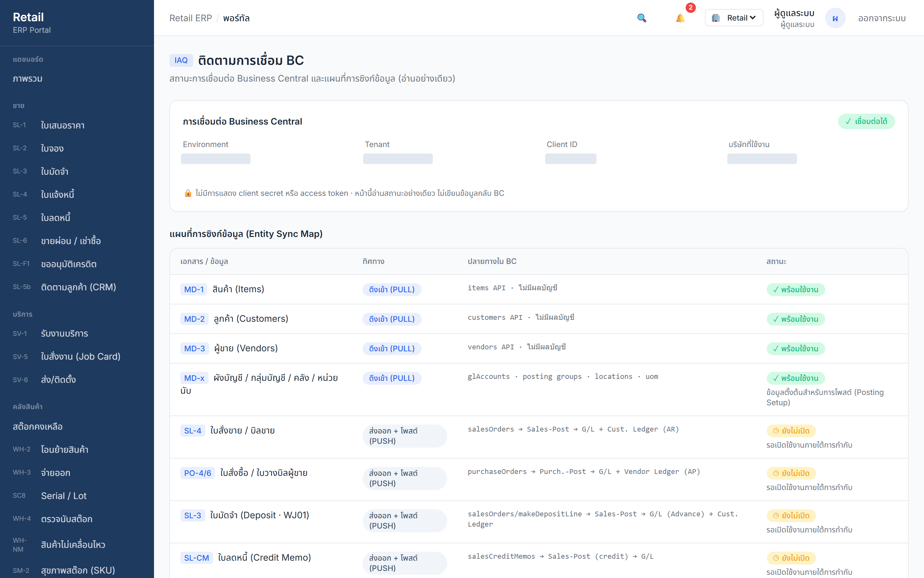Open สินค้าไม่เคลื่อนไหว in sidebar
The image size is (924, 578).
click(x=77, y=544)
